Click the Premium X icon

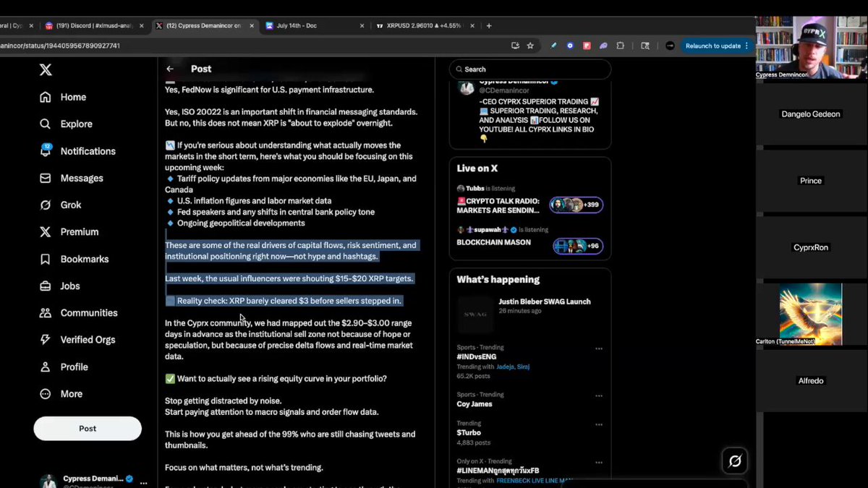(46, 232)
